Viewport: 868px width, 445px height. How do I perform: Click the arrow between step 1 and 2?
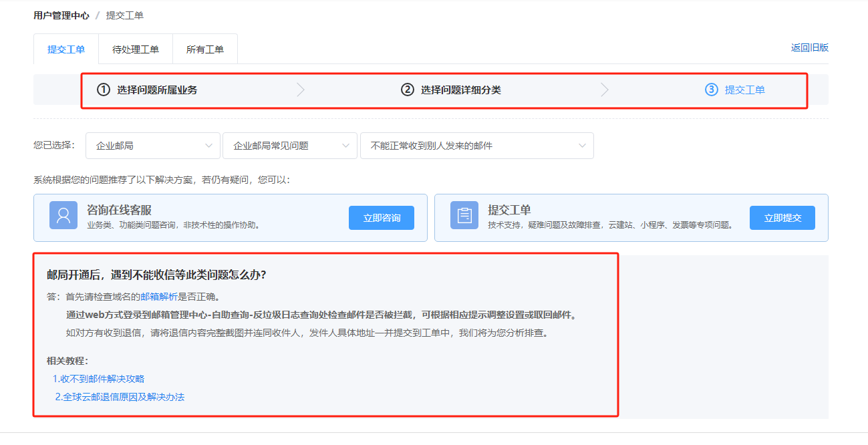click(x=301, y=90)
